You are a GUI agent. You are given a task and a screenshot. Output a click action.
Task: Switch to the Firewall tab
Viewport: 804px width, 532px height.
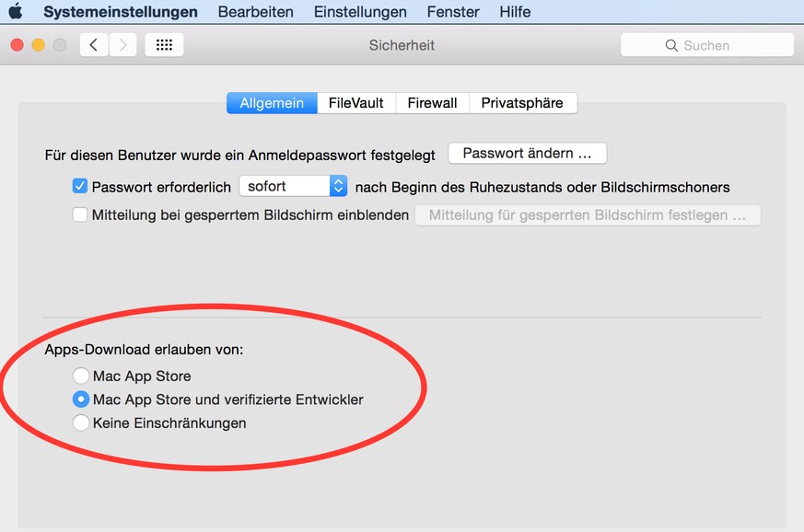(432, 103)
